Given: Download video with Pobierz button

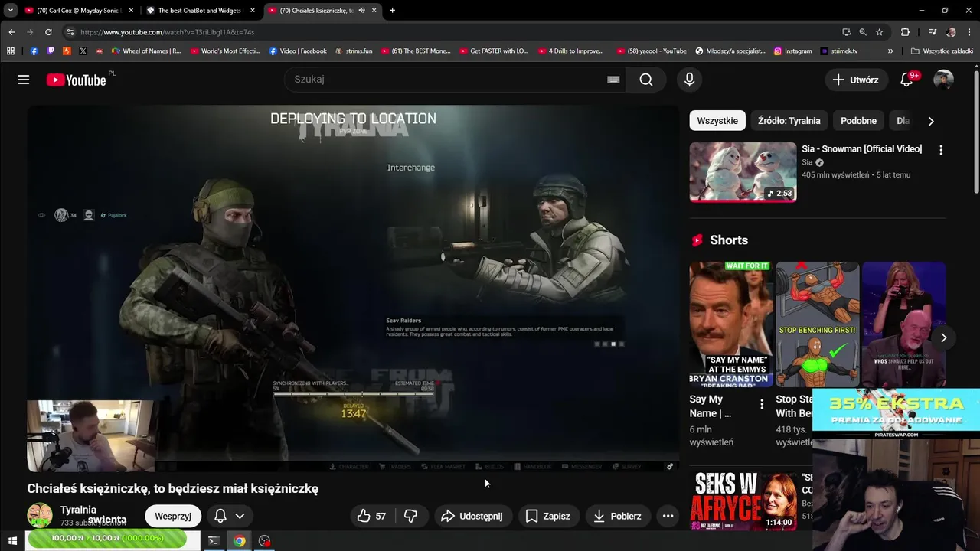Looking at the screenshot, I should [x=617, y=516].
